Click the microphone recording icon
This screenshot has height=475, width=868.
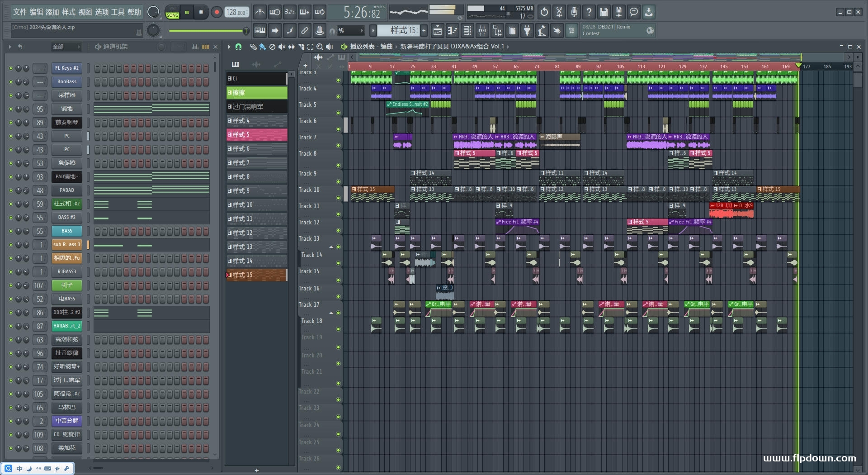point(574,12)
